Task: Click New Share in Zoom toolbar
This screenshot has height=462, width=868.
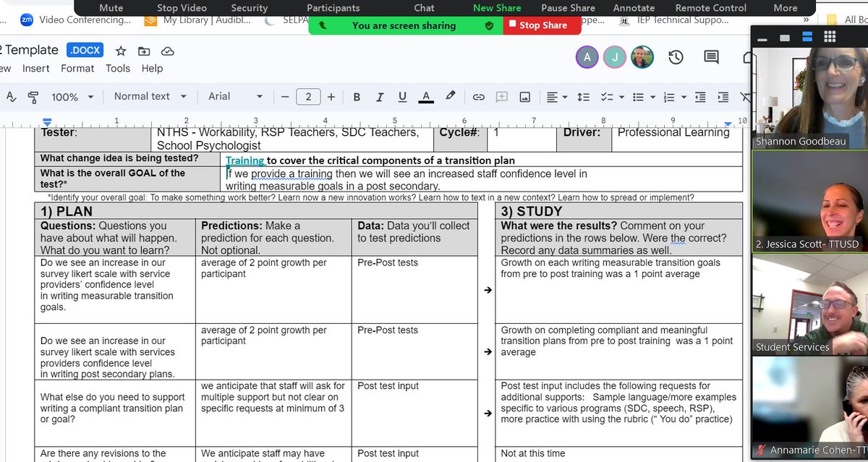Action: 497,8
